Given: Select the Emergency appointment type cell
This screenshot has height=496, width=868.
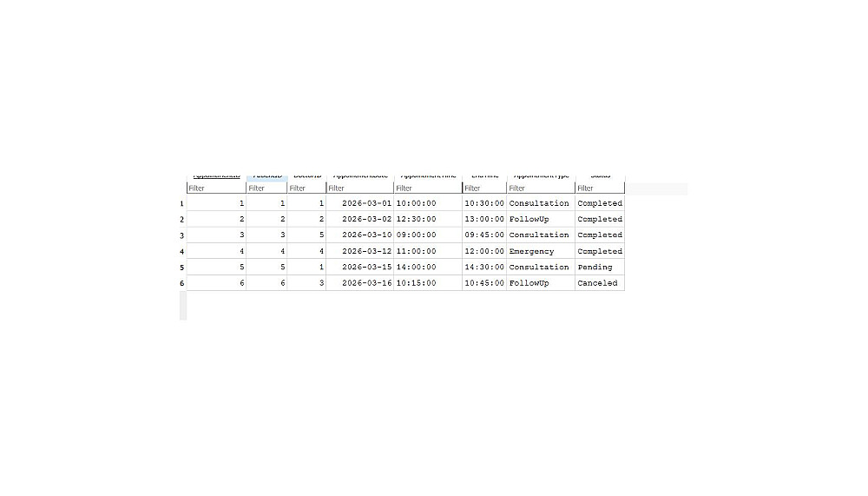Looking at the screenshot, I should click(x=541, y=251).
